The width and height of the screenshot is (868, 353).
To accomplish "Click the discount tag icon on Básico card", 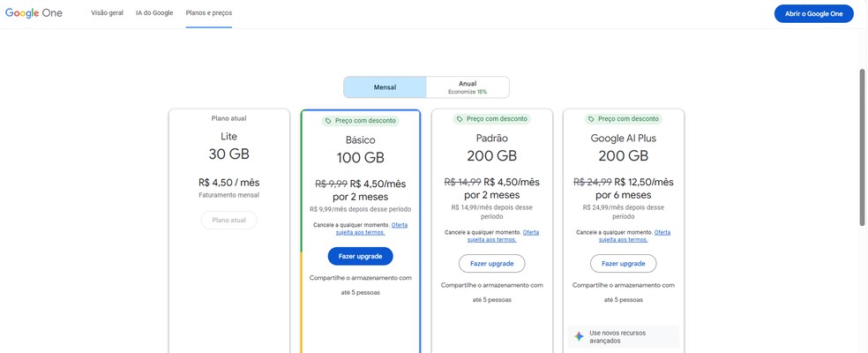I will tap(328, 120).
